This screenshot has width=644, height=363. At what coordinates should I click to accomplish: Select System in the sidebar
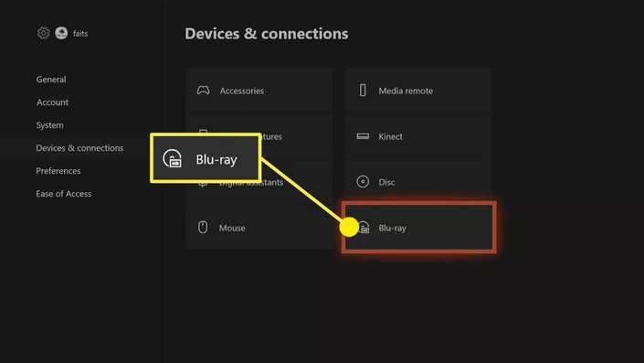(49, 125)
